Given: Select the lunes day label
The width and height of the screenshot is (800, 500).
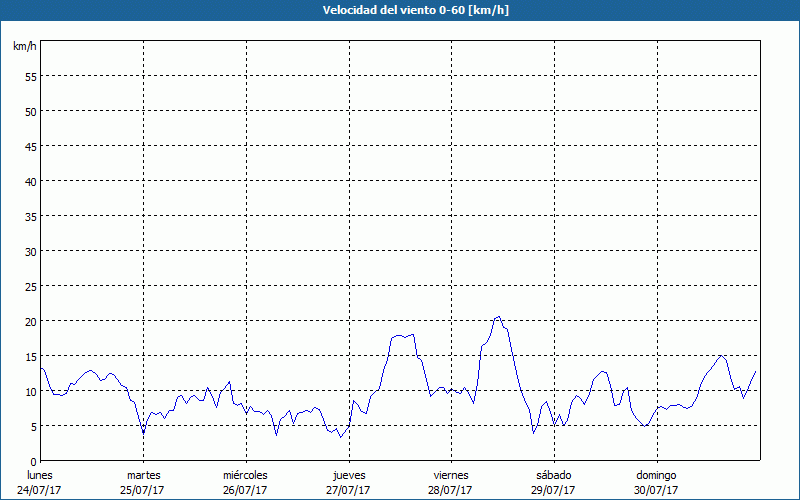Looking at the screenshot, I should 40,475.
